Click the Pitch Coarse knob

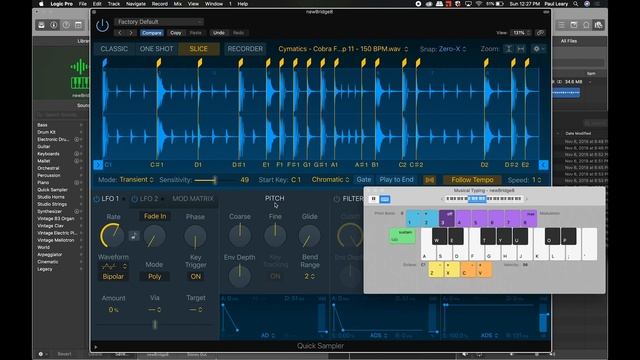pyautogui.click(x=240, y=235)
